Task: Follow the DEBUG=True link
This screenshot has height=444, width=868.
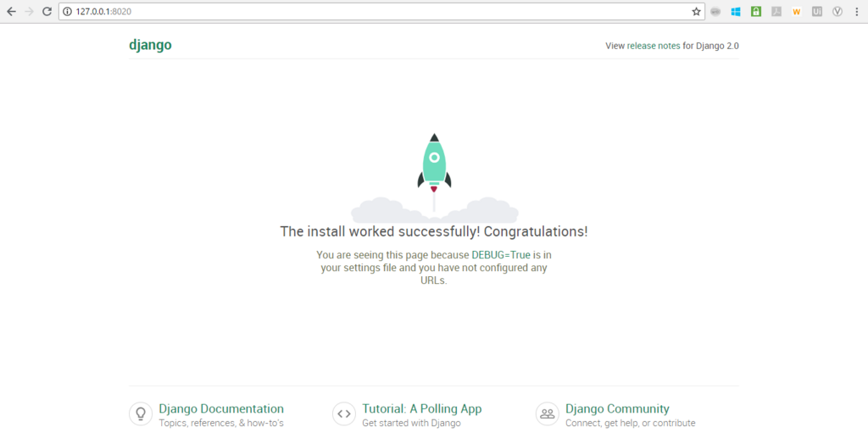Action: point(501,255)
